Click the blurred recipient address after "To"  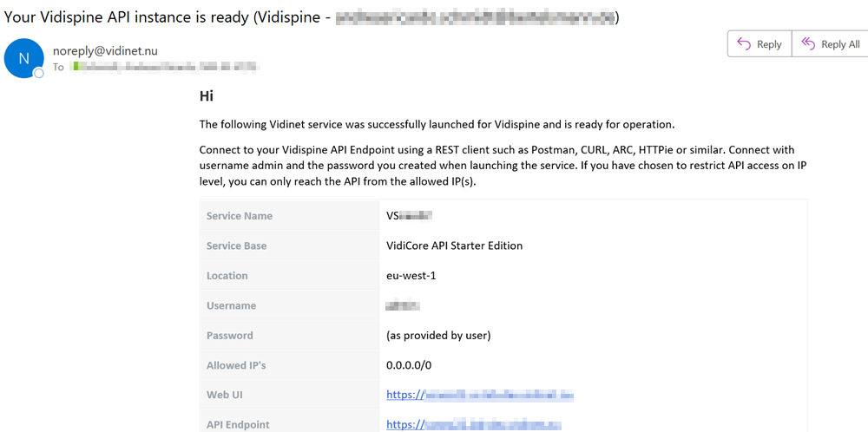[x=166, y=67]
